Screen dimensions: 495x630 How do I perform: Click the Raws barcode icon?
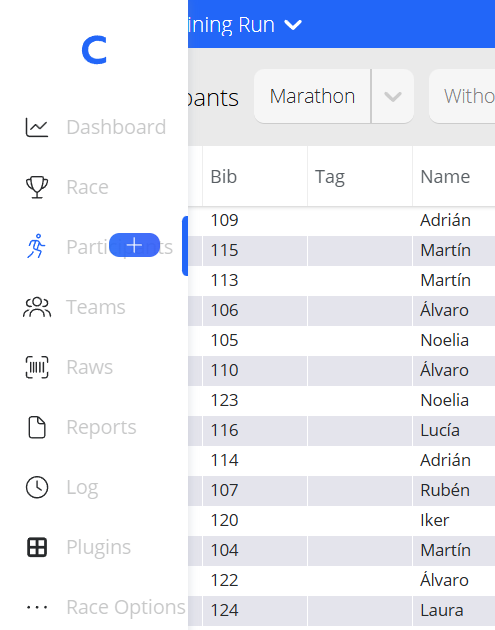point(37,367)
